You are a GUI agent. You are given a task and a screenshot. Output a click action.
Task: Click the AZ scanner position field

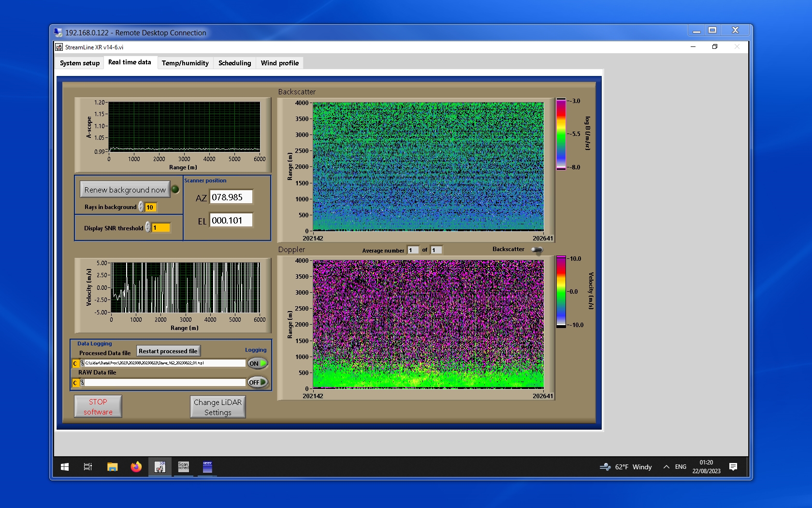(x=231, y=197)
